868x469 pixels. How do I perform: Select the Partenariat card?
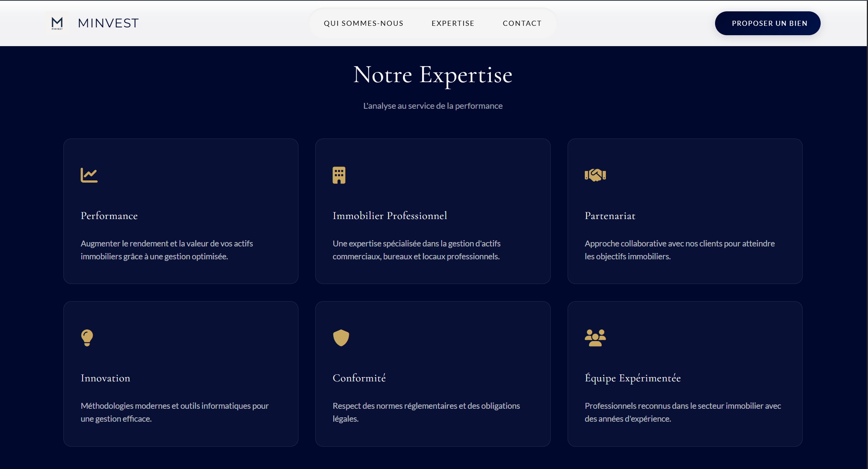[x=685, y=211]
